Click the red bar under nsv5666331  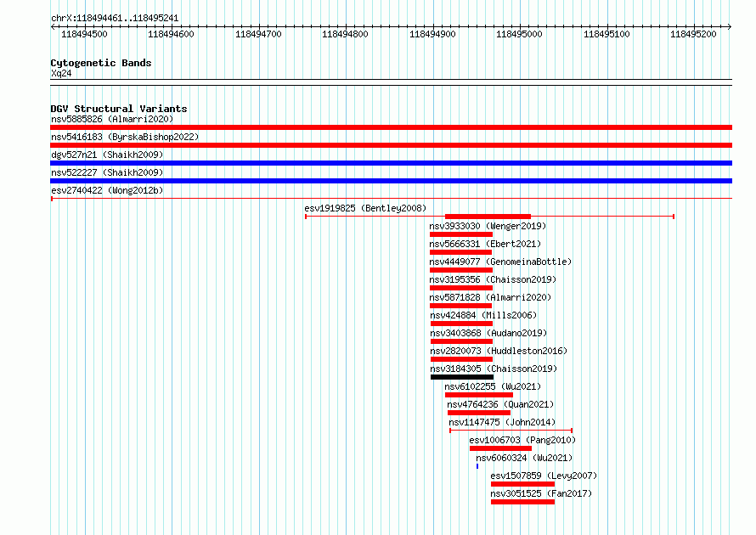pyautogui.click(x=460, y=252)
